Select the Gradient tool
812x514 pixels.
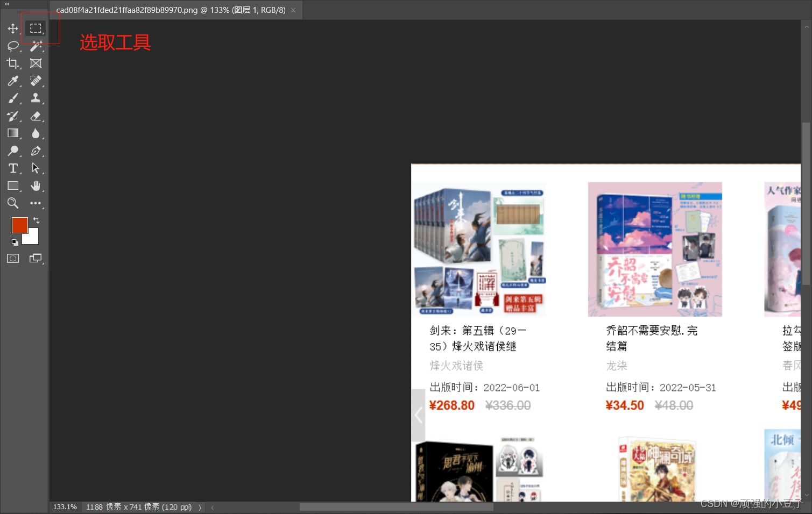tap(13, 133)
